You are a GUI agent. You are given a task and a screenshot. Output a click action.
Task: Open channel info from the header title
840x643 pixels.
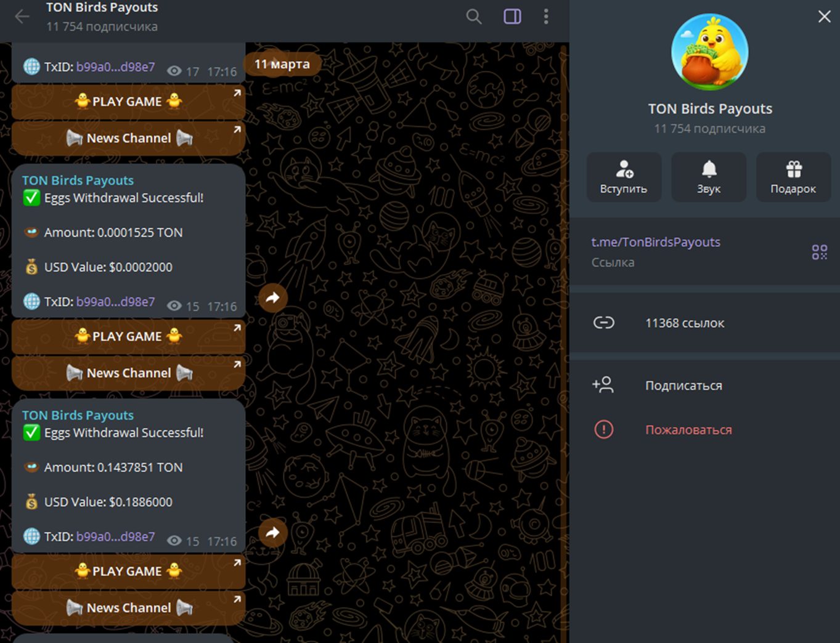coord(102,7)
